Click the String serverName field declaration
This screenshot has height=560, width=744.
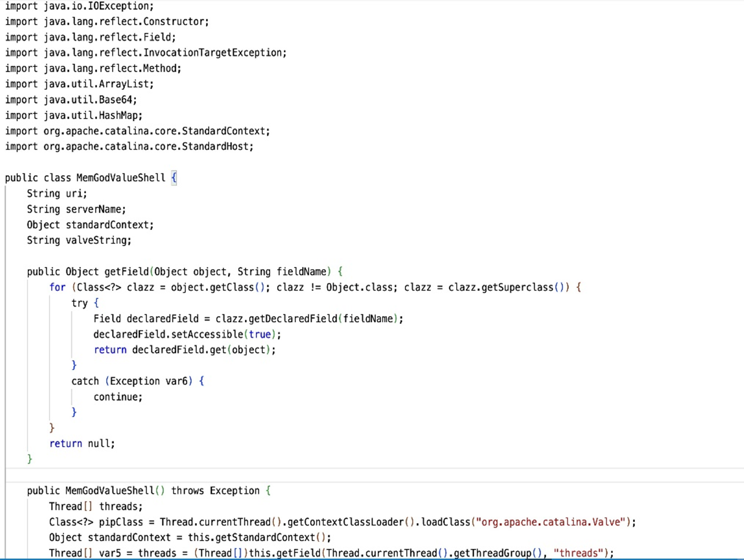[x=76, y=209]
